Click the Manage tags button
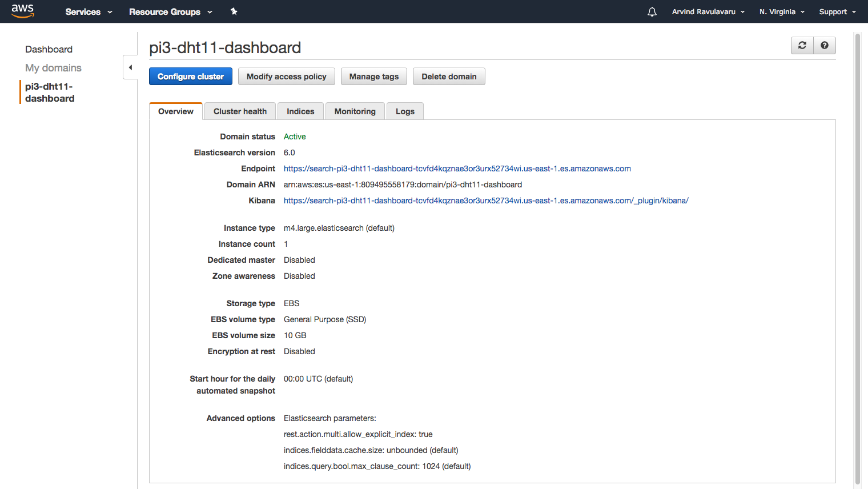Viewport: 868px width, 489px height. click(x=374, y=77)
